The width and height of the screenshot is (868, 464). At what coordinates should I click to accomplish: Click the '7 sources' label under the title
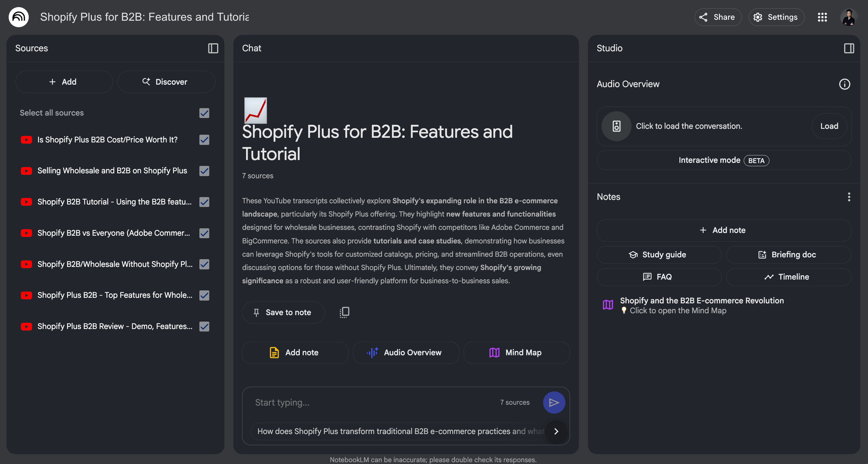(x=257, y=176)
